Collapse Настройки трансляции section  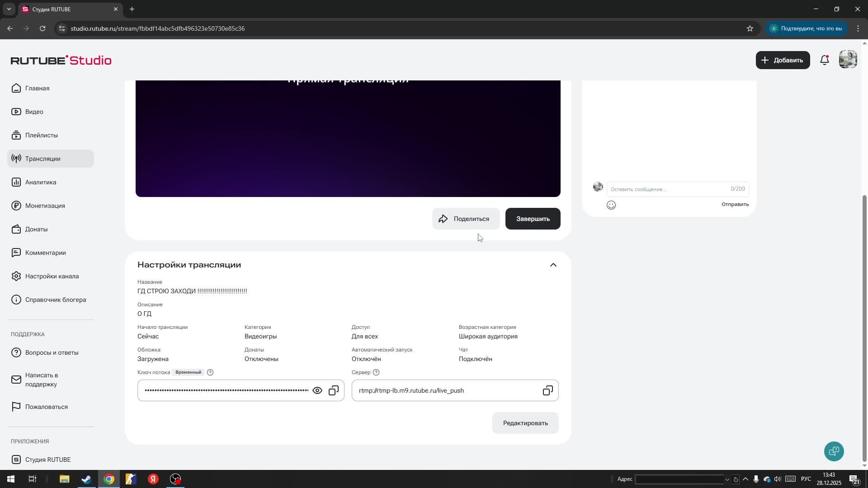553,265
